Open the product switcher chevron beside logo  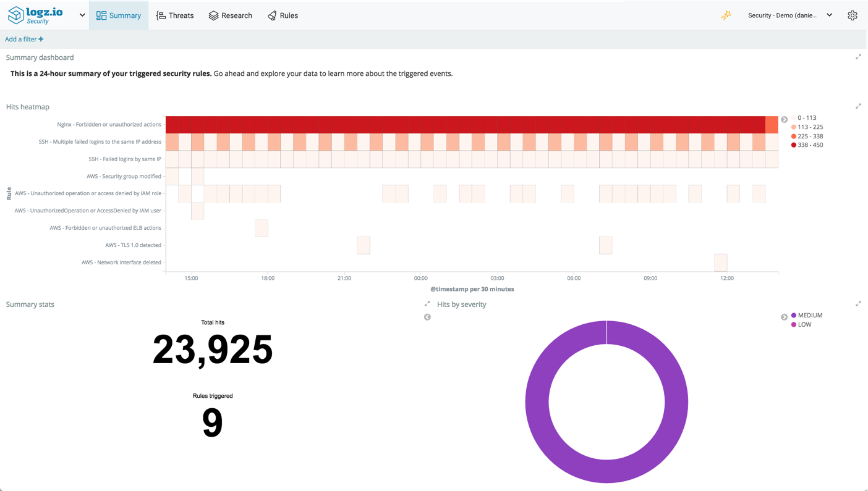click(82, 15)
